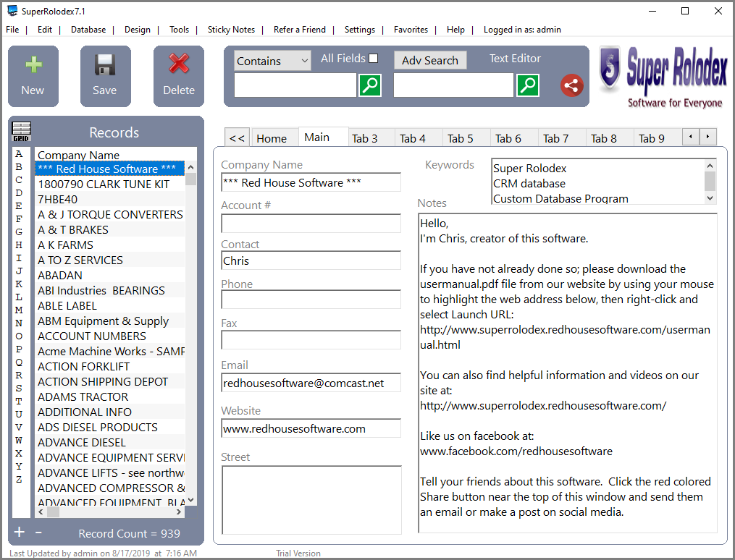Screen dimensions: 735x560
Task: Click the green search magnifier beside Contains field
Action: (x=370, y=85)
